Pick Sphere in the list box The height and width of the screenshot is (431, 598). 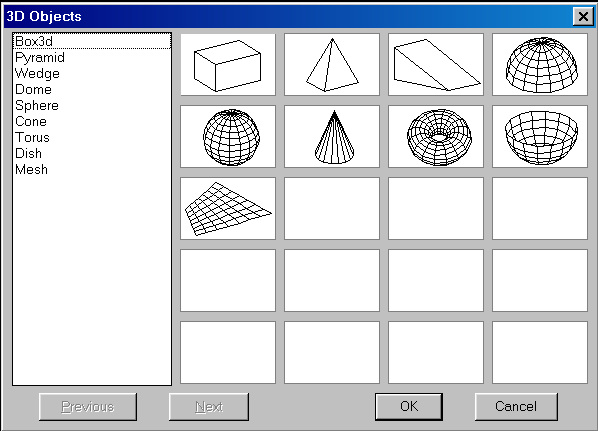92,105
